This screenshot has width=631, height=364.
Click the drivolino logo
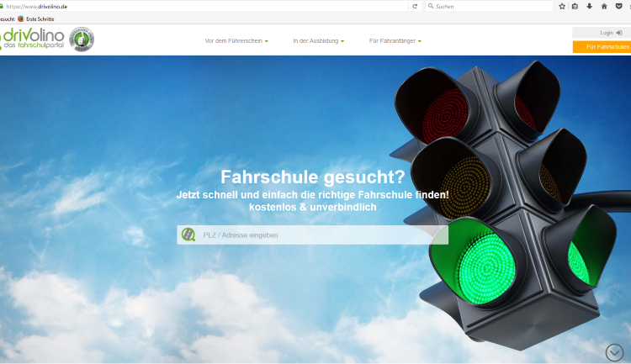click(33, 39)
